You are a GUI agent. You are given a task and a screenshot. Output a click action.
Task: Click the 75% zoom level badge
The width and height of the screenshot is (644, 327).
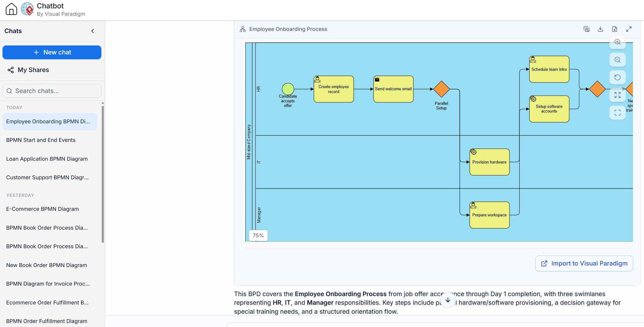258,236
